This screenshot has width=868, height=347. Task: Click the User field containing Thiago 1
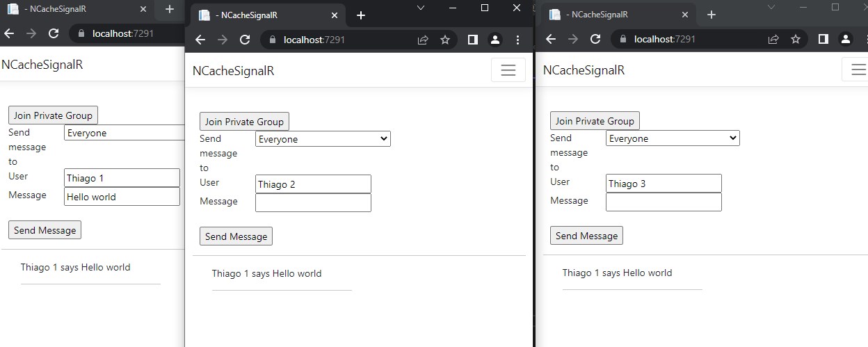point(122,178)
